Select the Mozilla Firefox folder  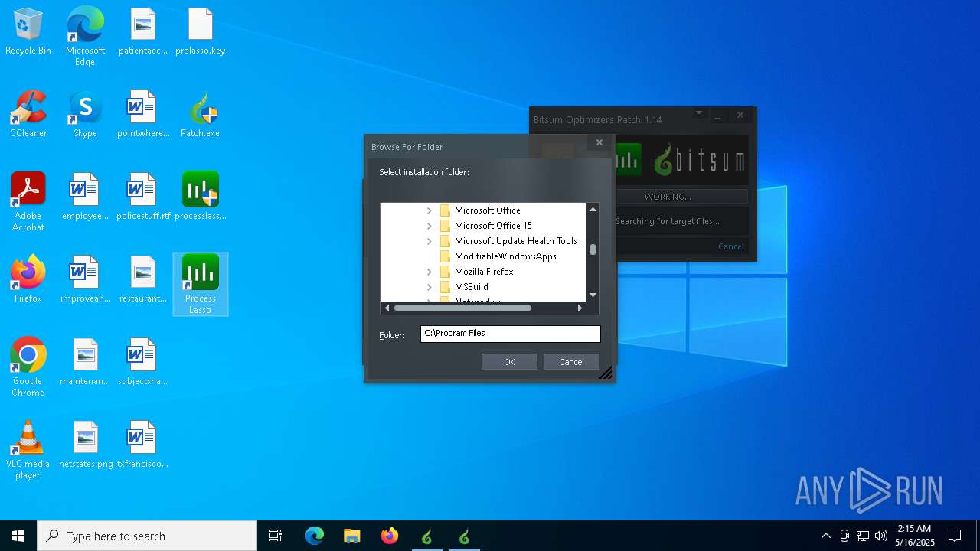(484, 272)
